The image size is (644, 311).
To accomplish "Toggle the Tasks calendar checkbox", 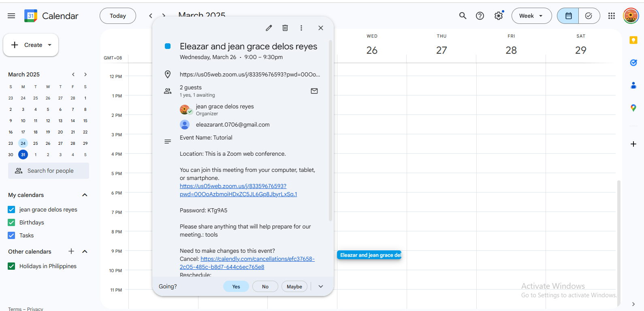I will tap(12, 235).
